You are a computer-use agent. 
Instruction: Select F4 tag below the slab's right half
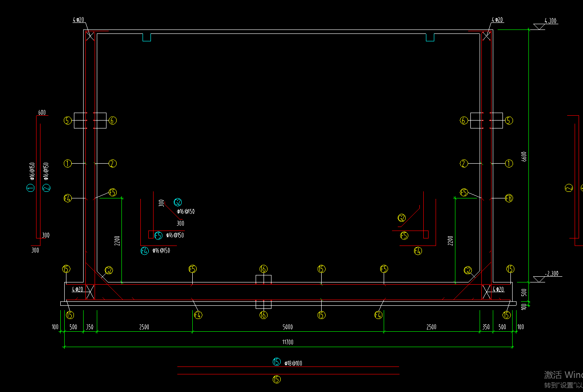tap(378, 315)
